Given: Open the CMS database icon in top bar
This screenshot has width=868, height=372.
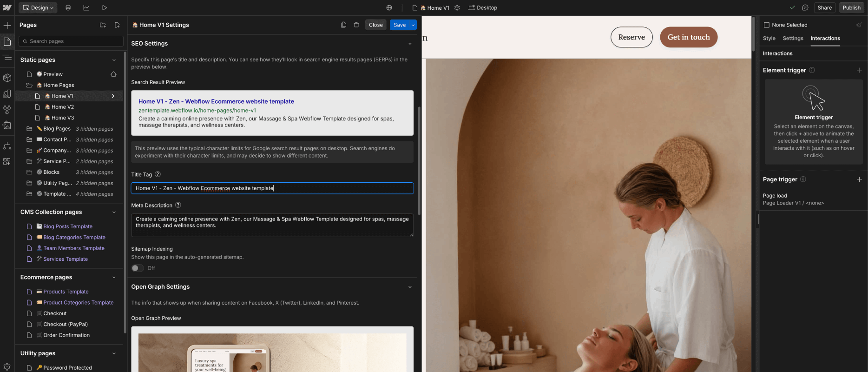Looking at the screenshot, I should tap(68, 7).
